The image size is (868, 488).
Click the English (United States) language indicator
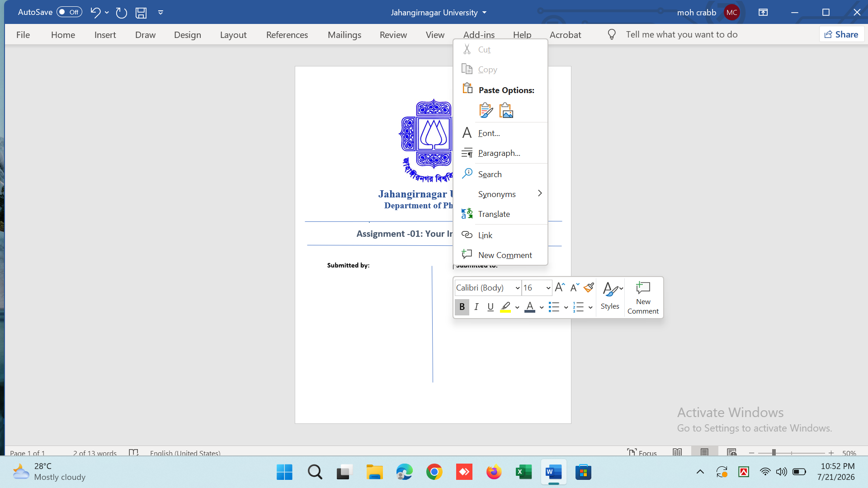185,453
